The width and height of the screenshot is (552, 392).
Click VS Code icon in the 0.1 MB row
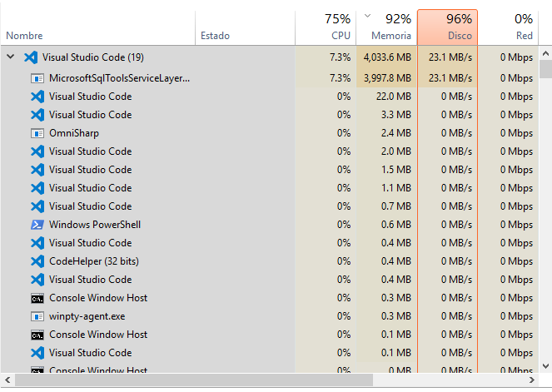click(x=37, y=353)
